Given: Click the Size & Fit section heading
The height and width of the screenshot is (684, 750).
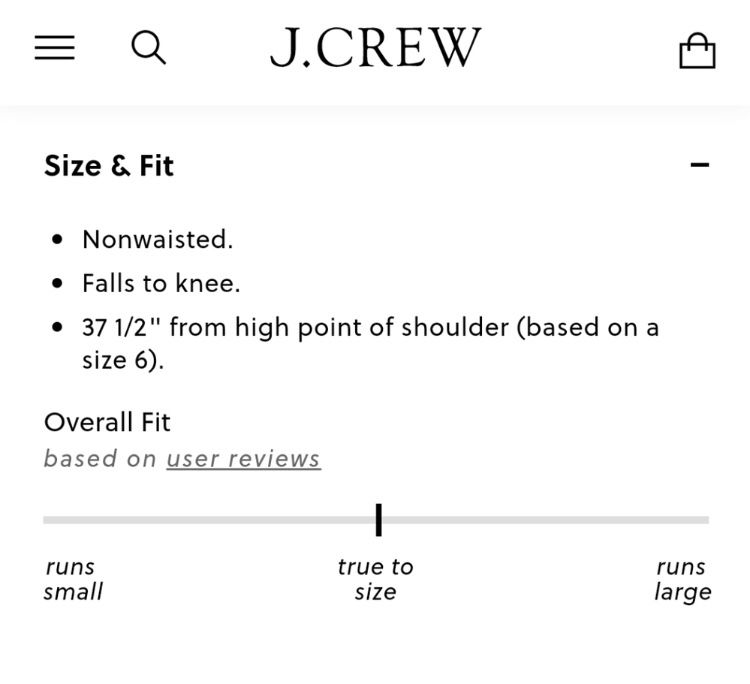Looking at the screenshot, I should click(x=109, y=166).
